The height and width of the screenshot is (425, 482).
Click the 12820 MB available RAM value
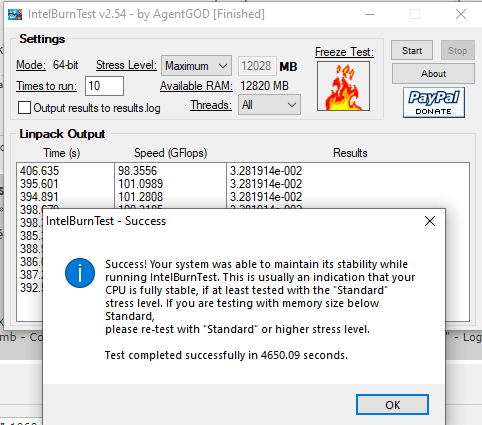(264, 86)
